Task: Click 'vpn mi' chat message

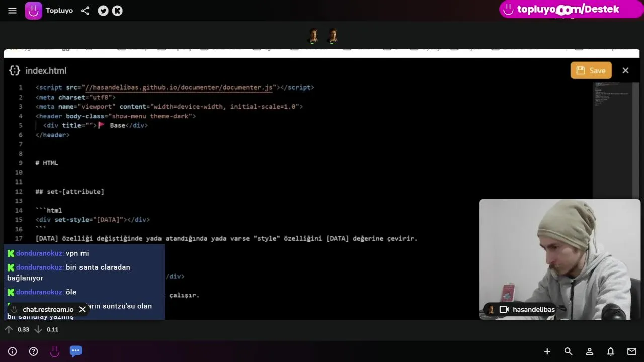Action: (77, 253)
